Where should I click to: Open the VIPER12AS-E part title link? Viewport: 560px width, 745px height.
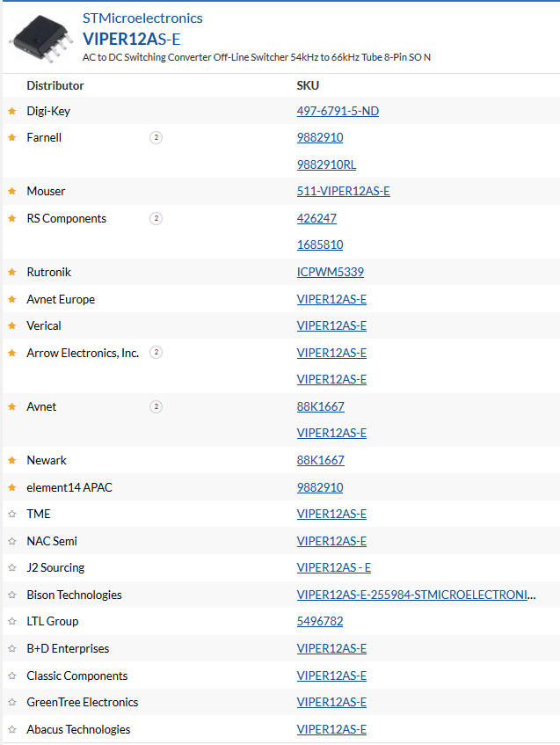click(132, 39)
